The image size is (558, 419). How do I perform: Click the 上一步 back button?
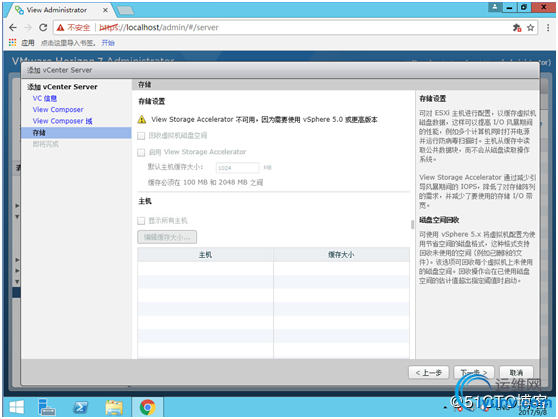[428, 373]
